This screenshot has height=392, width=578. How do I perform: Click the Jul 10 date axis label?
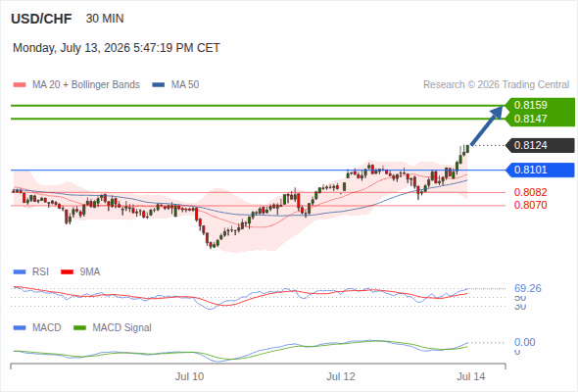click(189, 376)
